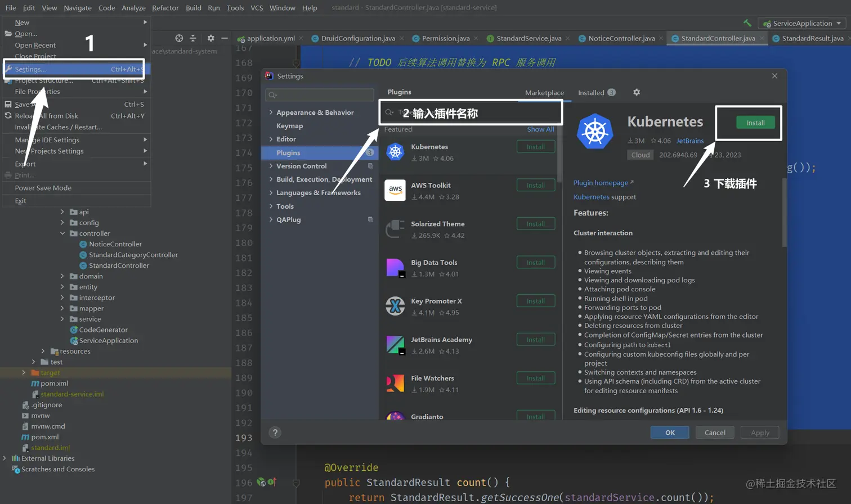This screenshot has height=504, width=851.
Task: Click the Cloud tag on Kubernetes plugin
Action: point(641,155)
